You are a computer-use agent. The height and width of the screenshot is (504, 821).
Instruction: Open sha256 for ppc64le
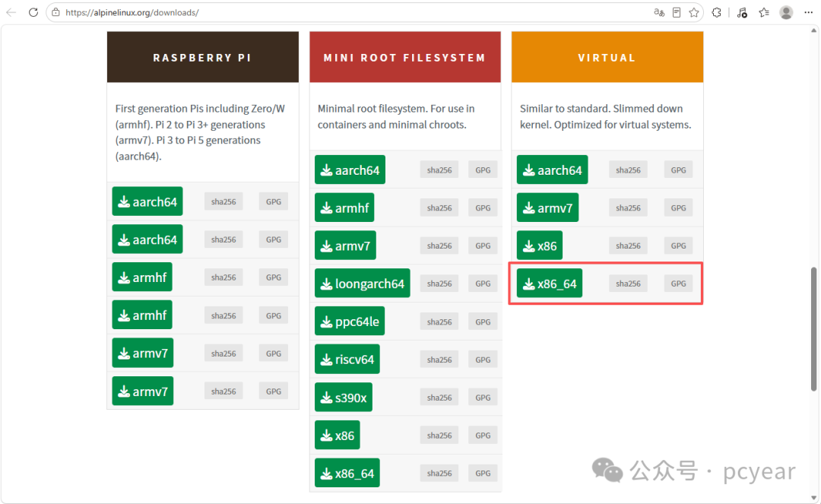coord(439,322)
